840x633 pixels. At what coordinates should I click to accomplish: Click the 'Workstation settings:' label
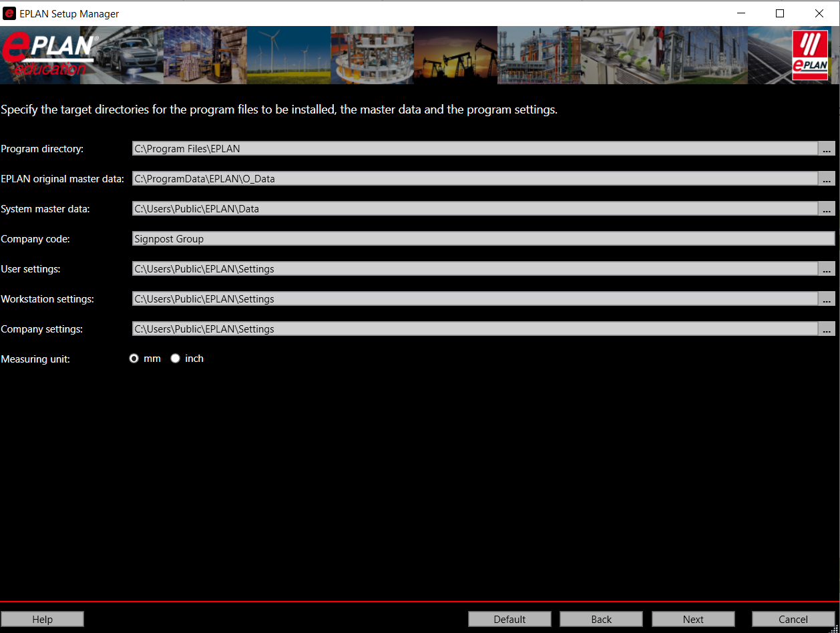click(x=47, y=299)
